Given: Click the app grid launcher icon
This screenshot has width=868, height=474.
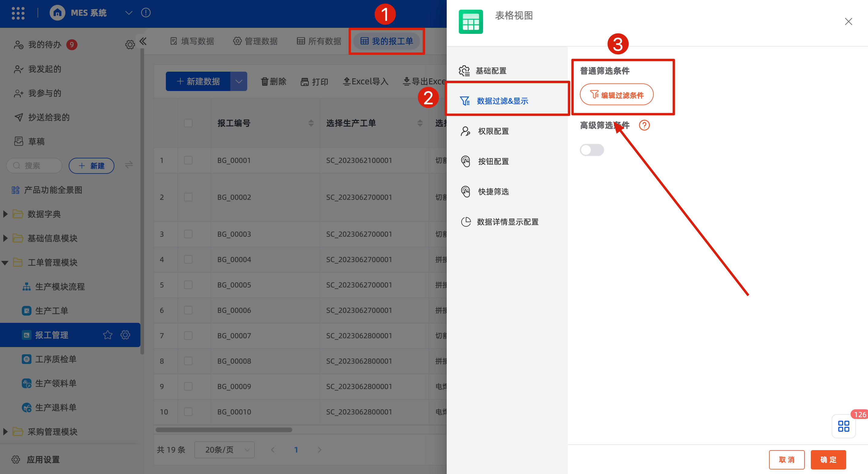Looking at the screenshot, I should pyautogui.click(x=18, y=13).
